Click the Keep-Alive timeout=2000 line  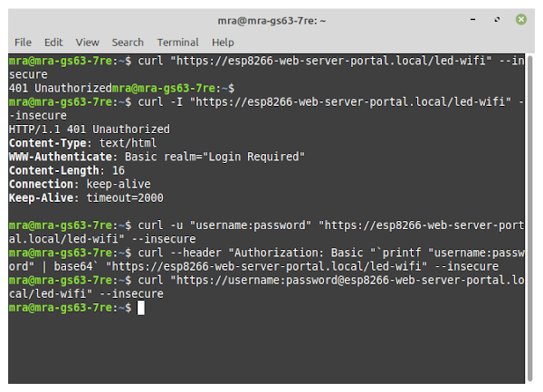pyautogui.click(x=86, y=197)
